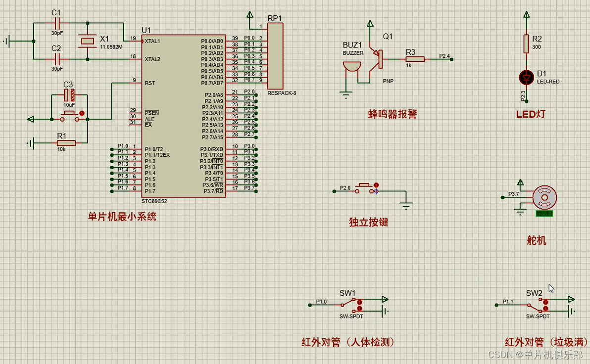The image size is (590, 364).
Task: Click the P1.0 terminal label at SW1
Action: [321, 302]
